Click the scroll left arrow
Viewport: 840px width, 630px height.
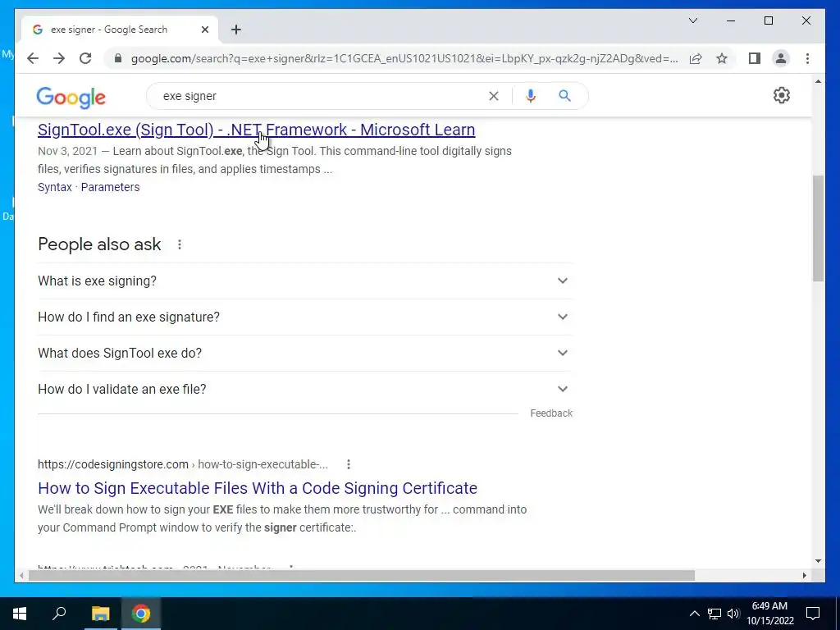tap(21, 575)
